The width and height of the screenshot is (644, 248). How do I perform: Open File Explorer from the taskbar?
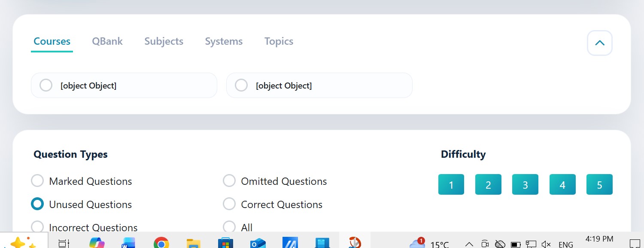194,243
